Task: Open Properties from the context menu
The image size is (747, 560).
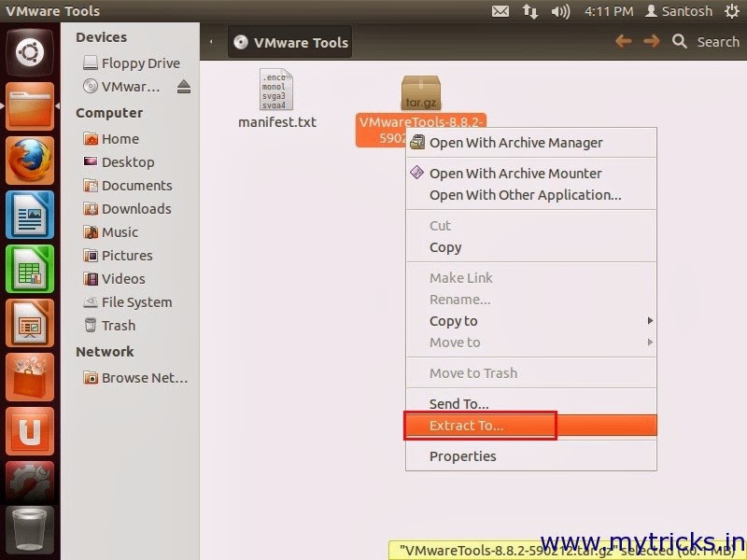Action: coord(530,456)
